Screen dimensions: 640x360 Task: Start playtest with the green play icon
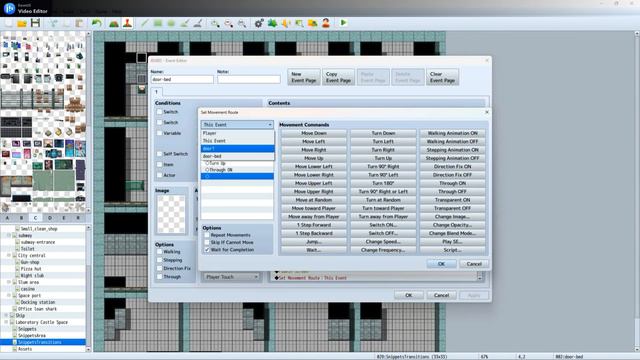343,23
